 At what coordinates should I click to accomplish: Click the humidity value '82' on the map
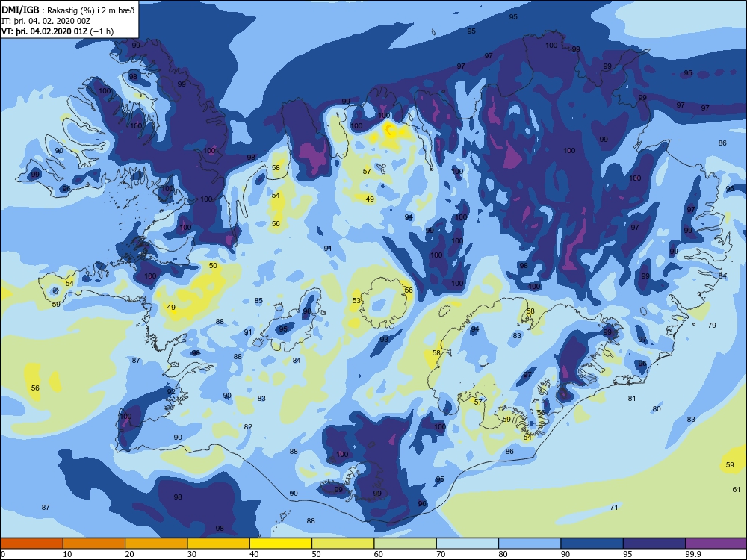[x=248, y=427]
